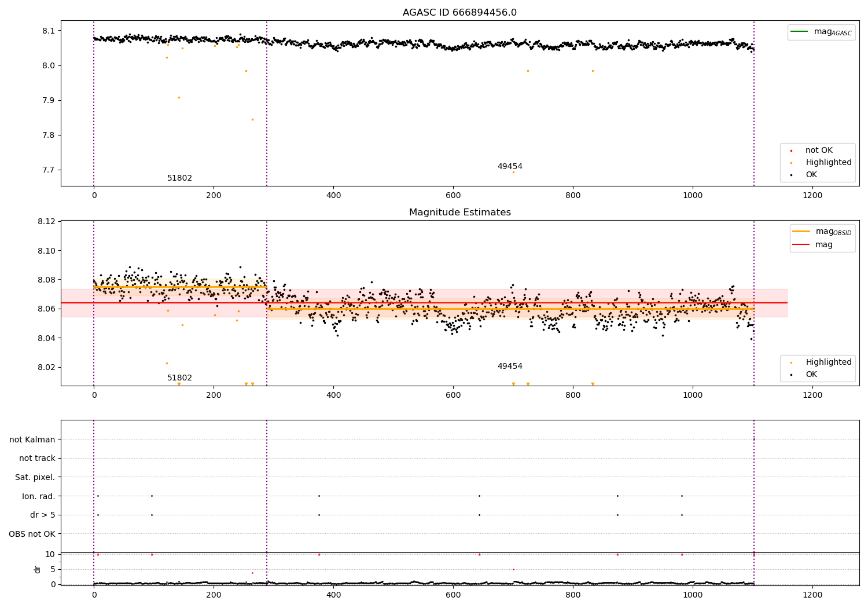Click the y-axis tick '8.08' in middle plot

pyautogui.click(x=46, y=280)
